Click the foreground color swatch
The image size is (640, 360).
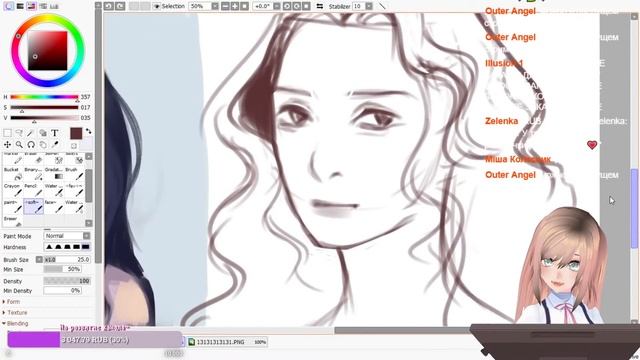point(76,133)
